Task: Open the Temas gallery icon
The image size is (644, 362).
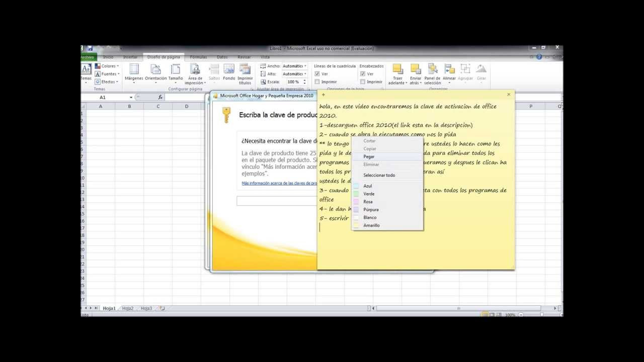Action: coord(86,70)
